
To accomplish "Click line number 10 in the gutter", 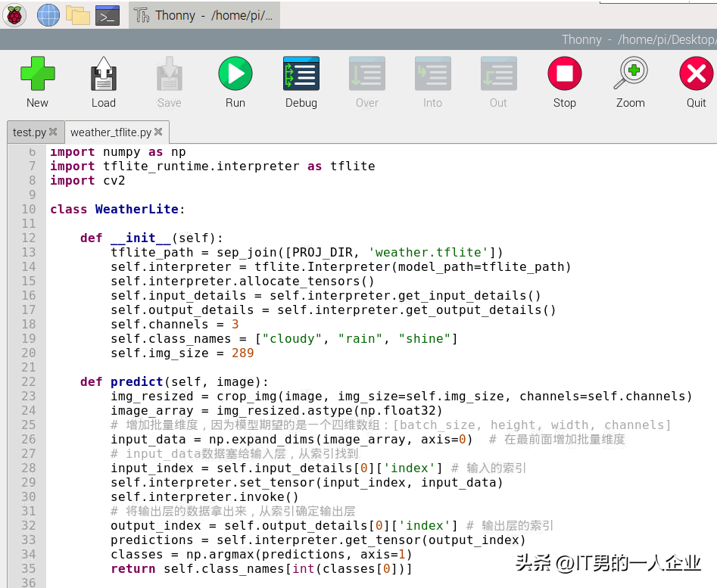I will point(28,210).
